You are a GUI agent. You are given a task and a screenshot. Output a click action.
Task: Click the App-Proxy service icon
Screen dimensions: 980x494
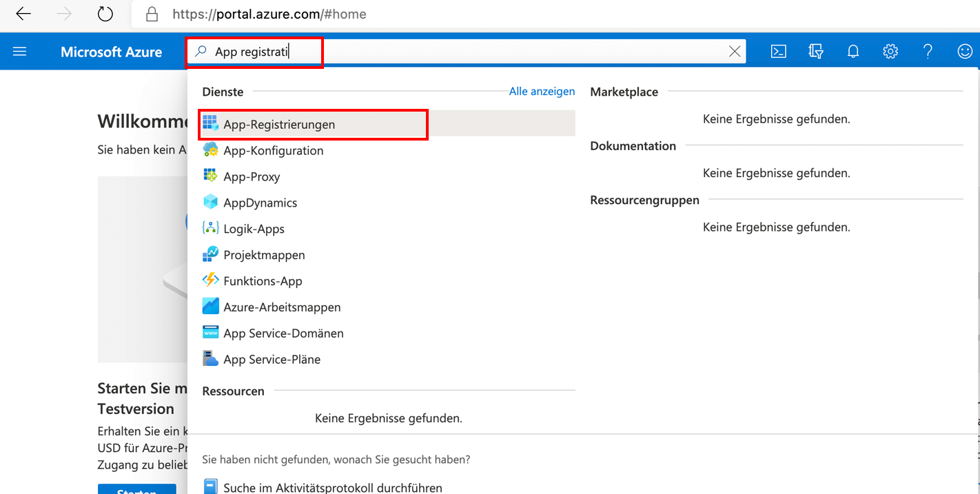point(210,176)
